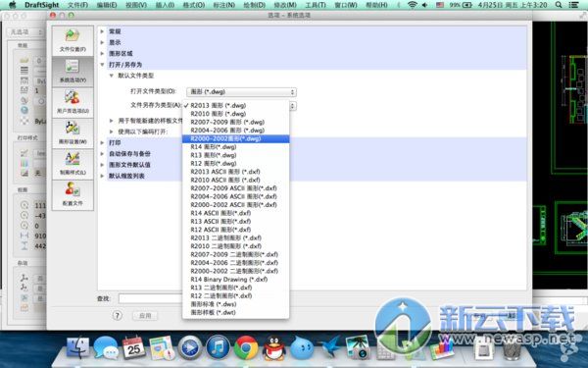This screenshot has width=588, height=368.
Task: Open Finder from the Dock
Action: pos(78,347)
